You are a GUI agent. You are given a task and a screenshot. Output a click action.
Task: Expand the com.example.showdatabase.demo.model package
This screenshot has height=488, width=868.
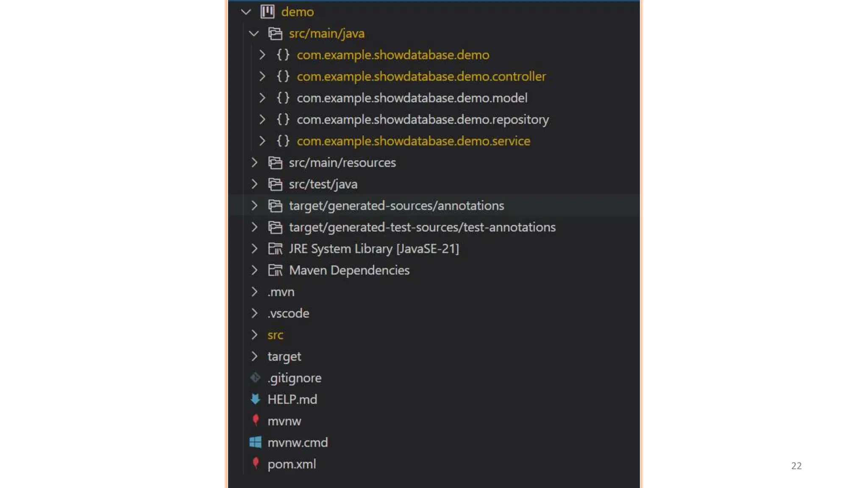click(x=262, y=98)
